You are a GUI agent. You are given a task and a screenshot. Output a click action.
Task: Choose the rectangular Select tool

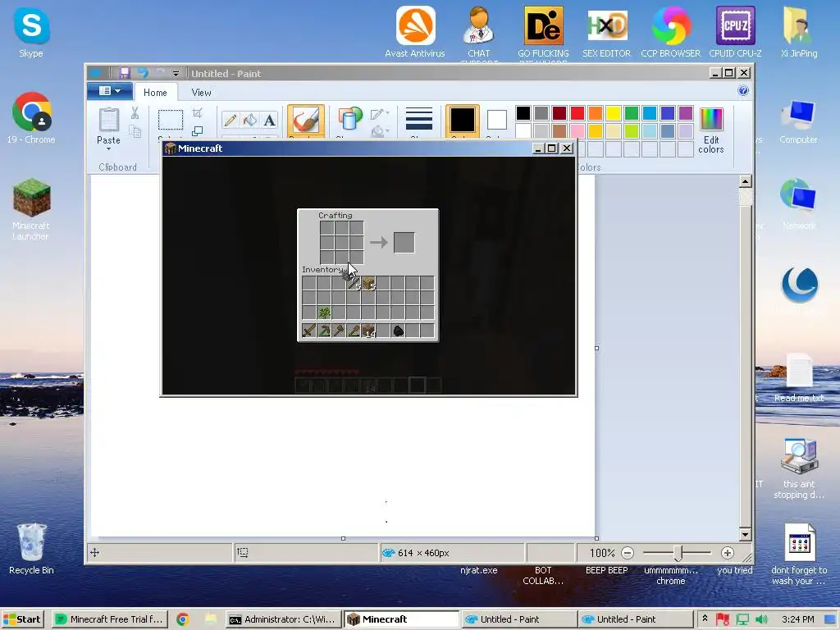point(171,120)
